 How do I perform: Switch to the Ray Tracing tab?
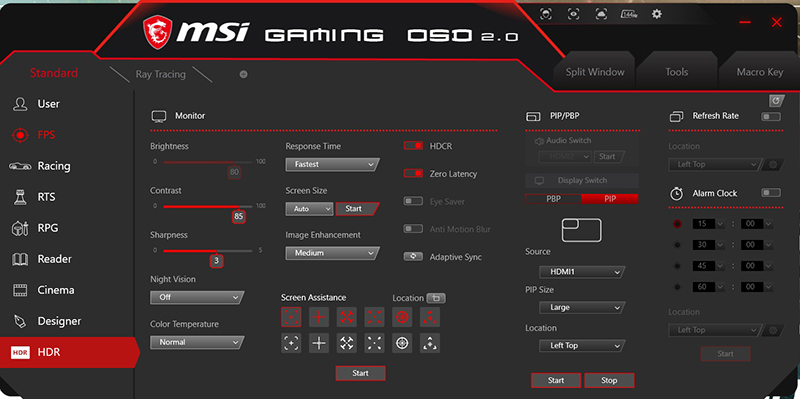161,74
